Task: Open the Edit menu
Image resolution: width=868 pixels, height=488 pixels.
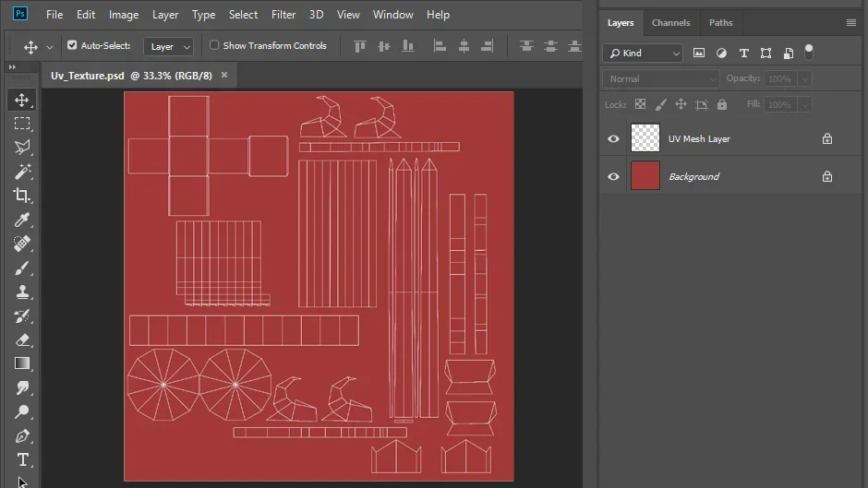Action: pos(86,15)
